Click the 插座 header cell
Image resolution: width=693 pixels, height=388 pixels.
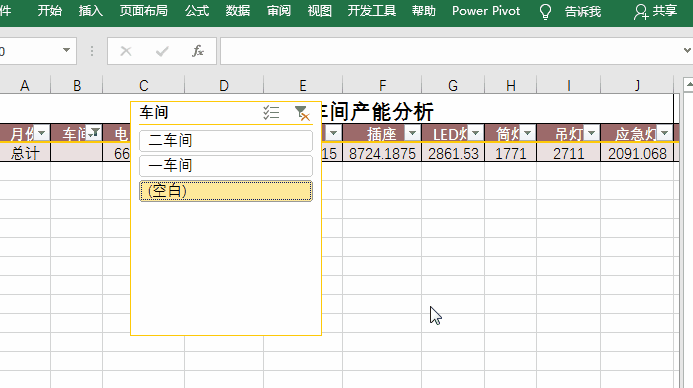point(382,133)
